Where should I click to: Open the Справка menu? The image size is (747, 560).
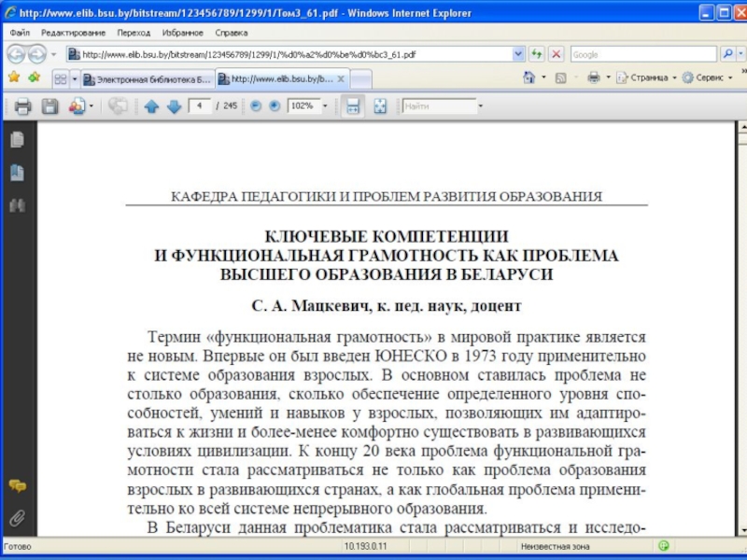tap(231, 33)
